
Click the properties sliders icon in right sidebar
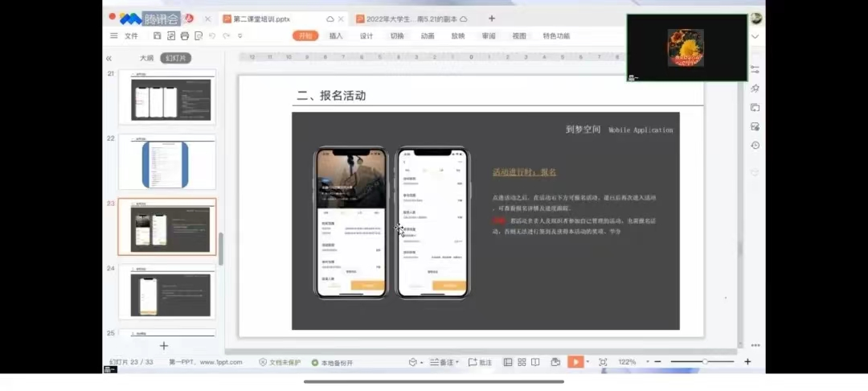pyautogui.click(x=755, y=69)
